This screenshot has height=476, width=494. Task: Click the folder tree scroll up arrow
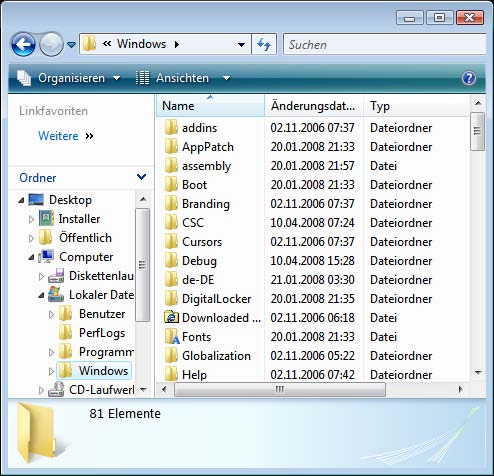click(143, 199)
